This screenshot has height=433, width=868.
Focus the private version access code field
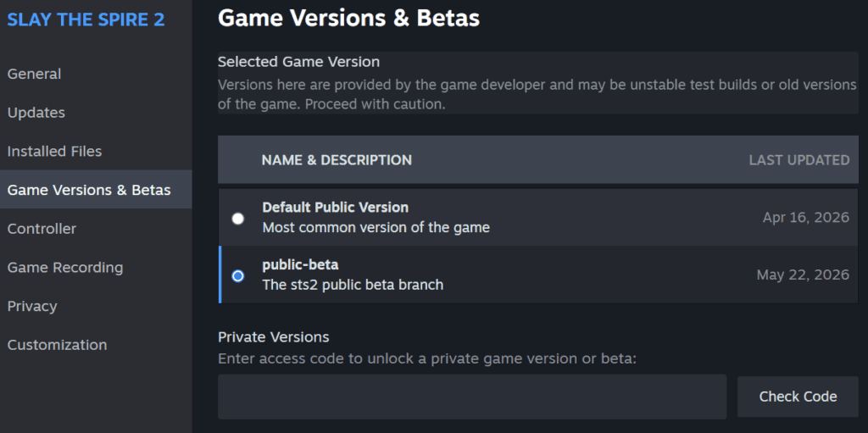point(472,397)
